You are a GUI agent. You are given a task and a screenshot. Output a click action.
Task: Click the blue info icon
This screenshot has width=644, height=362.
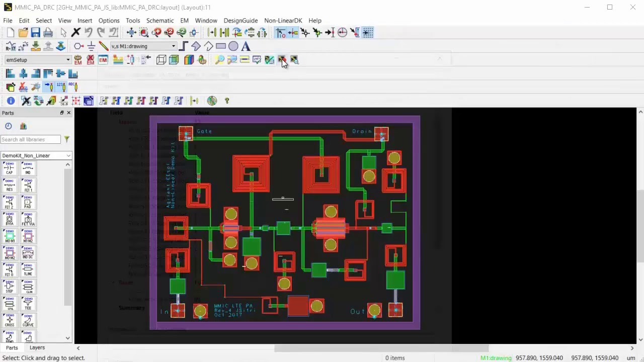click(x=11, y=101)
